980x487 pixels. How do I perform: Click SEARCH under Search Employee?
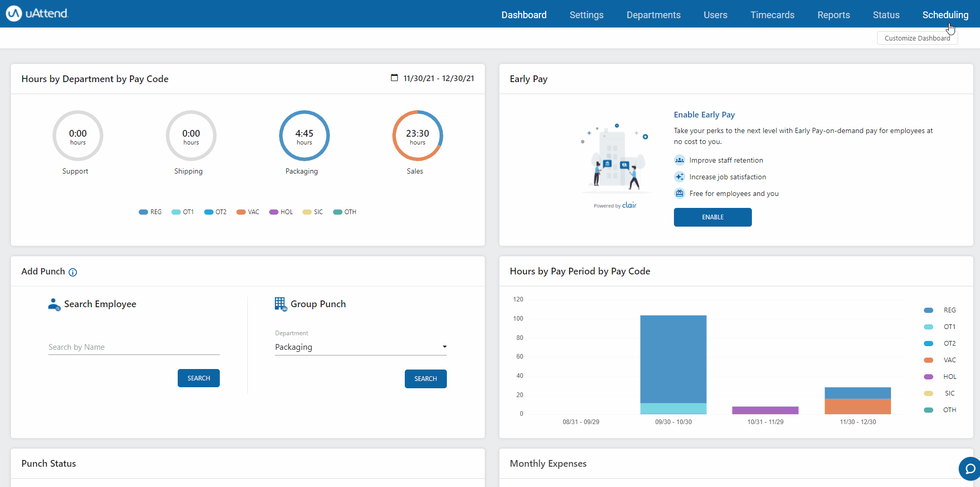coord(198,378)
